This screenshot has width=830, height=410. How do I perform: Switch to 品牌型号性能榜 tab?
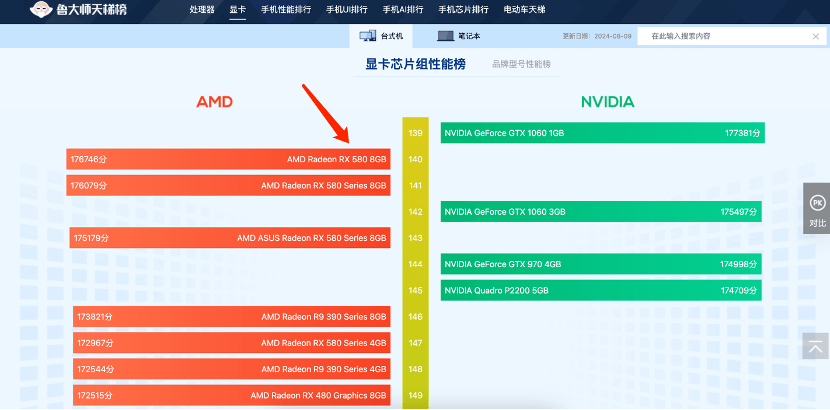pyautogui.click(x=520, y=64)
